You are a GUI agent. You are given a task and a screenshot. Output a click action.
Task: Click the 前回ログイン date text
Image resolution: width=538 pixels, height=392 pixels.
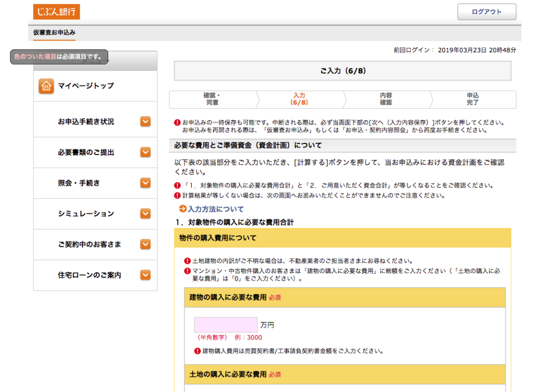click(454, 50)
